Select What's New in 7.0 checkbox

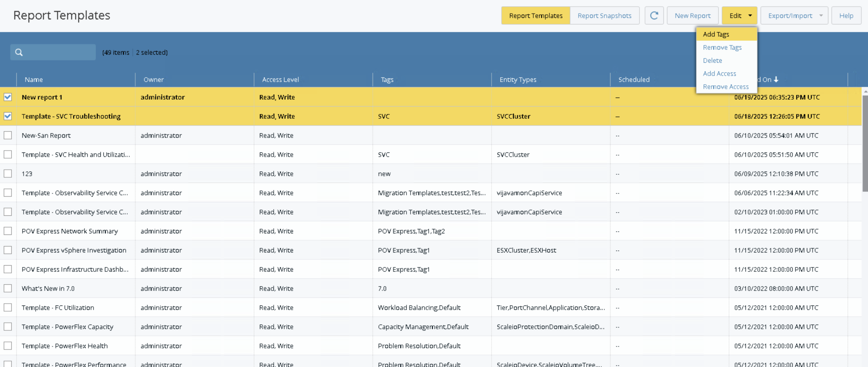coord(8,288)
